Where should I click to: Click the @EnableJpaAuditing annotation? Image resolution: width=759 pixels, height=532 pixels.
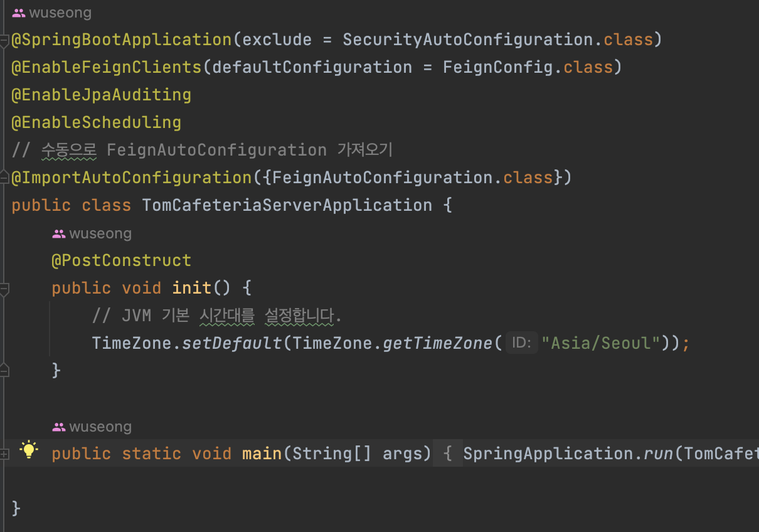[x=101, y=95]
